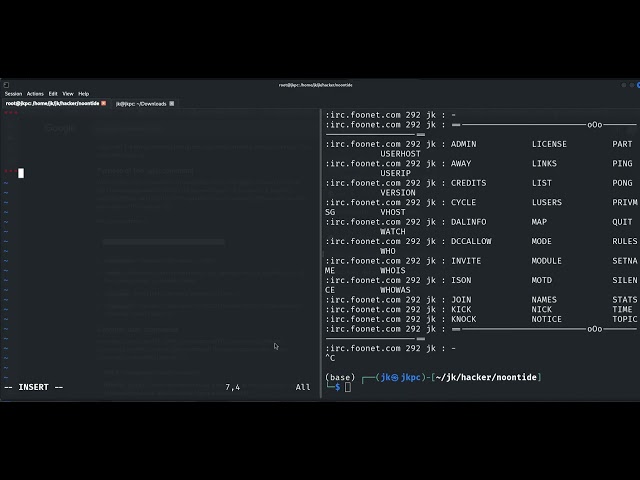Click the QUIT command text
The image size is (640, 480).
622,222
